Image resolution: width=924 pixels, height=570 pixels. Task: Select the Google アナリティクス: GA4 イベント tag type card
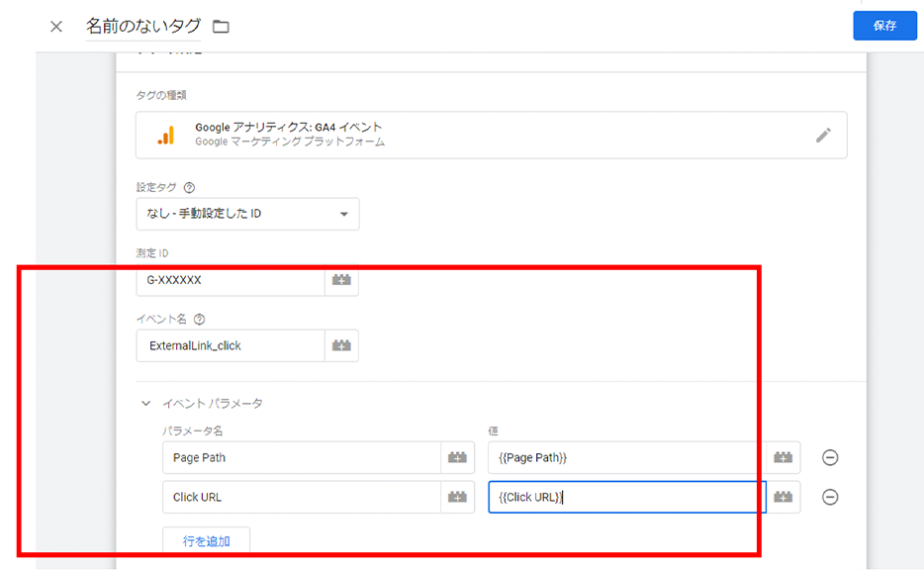pos(475,136)
